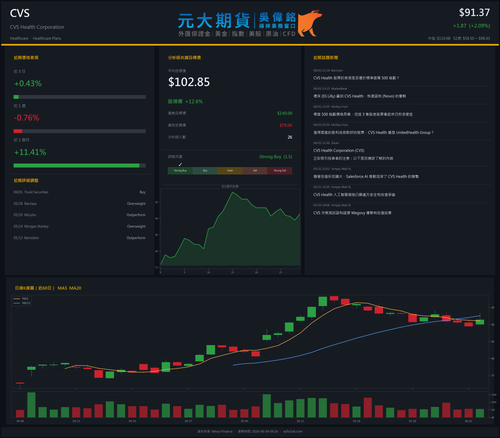Click the Mizuho Outperform rating row
The width and height of the screenshot is (500, 438).
pos(80,215)
